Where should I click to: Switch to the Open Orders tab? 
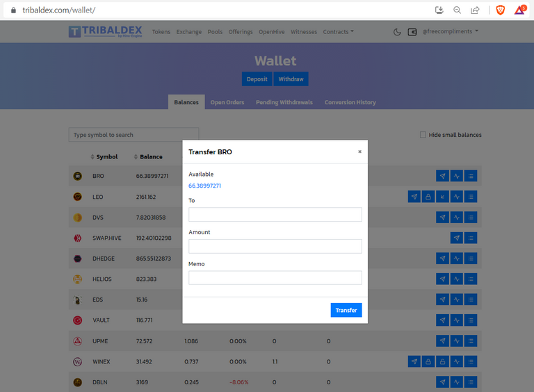[227, 102]
